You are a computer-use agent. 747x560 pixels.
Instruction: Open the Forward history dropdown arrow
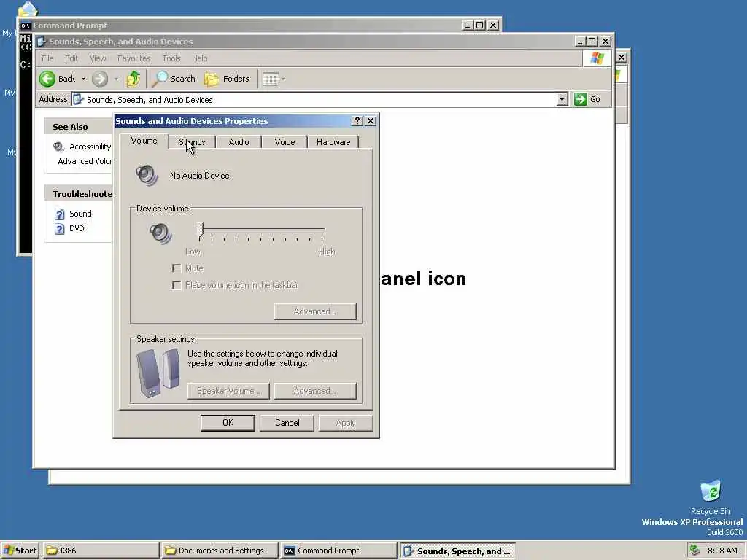click(116, 79)
